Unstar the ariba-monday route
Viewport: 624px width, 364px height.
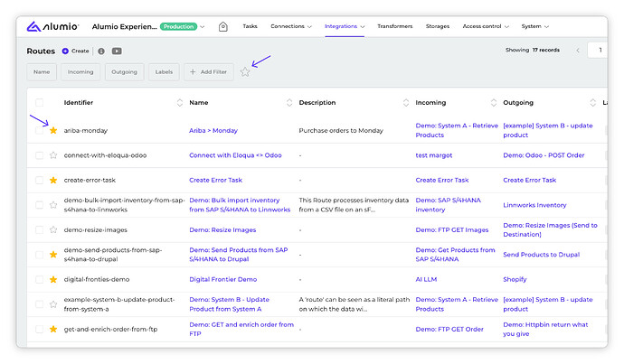[53, 130]
